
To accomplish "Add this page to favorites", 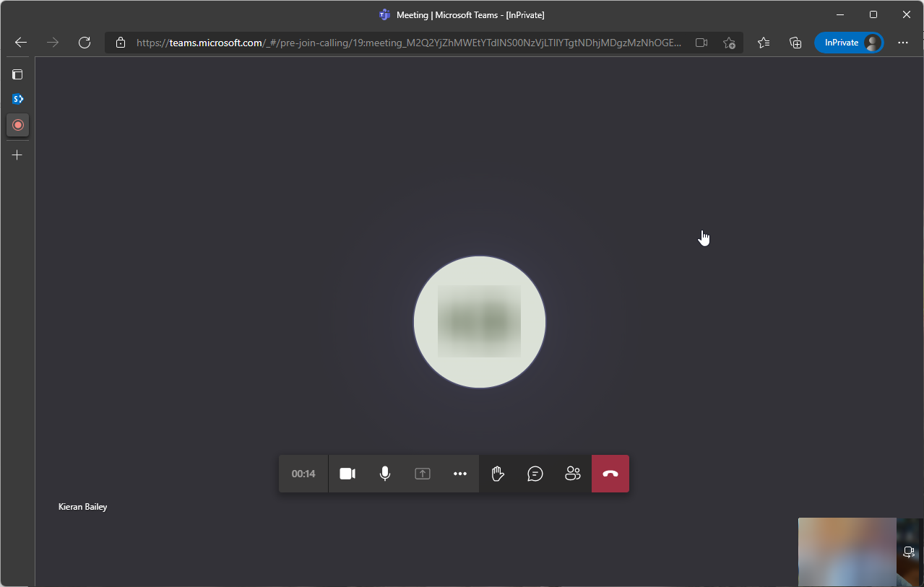I will (x=729, y=43).
